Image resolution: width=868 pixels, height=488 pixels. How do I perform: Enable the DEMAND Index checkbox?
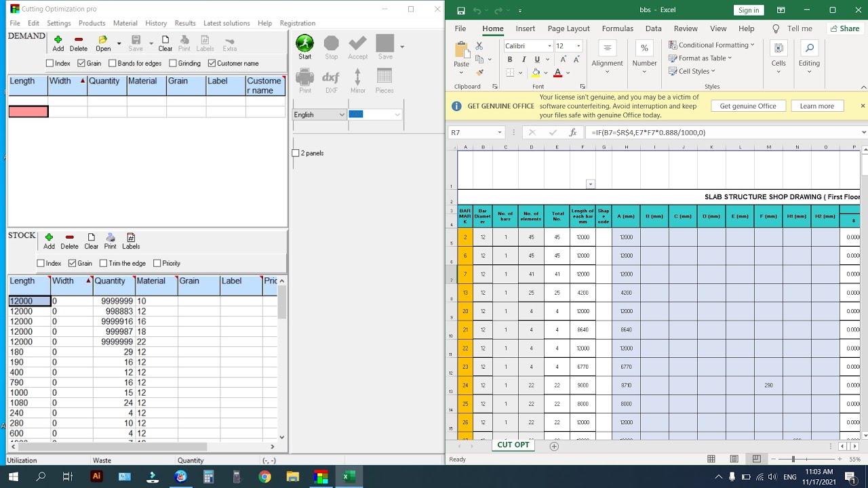(50, 63)
